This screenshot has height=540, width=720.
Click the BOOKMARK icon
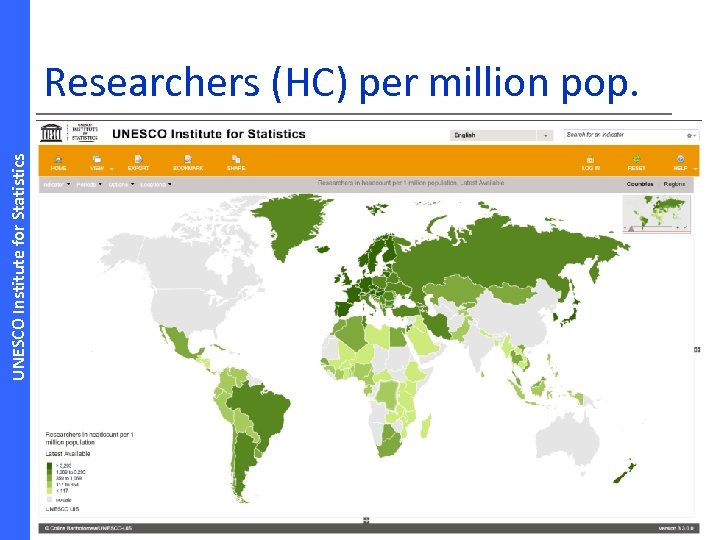pos(188,159)
